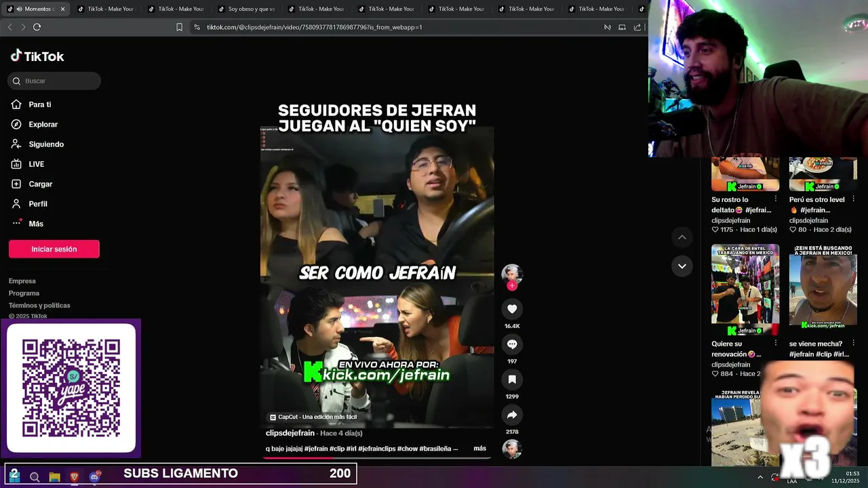This screenshot has width=868, height=488.
Task: Focus the Buscar search field
Action: pyautogui.click(x=55, y=81)
